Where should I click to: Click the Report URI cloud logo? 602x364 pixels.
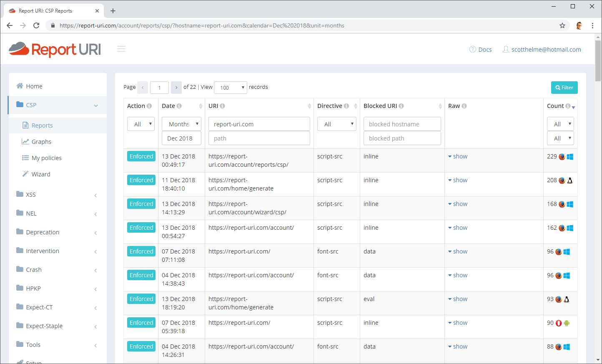[19, 49]
